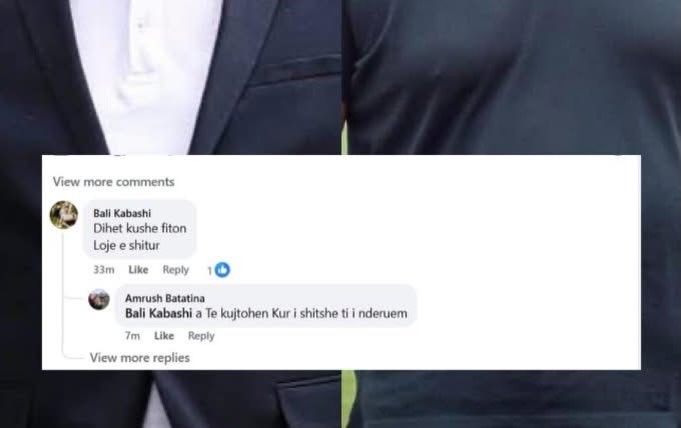Open the 7m reply timestamp

(x=132, y=336)
